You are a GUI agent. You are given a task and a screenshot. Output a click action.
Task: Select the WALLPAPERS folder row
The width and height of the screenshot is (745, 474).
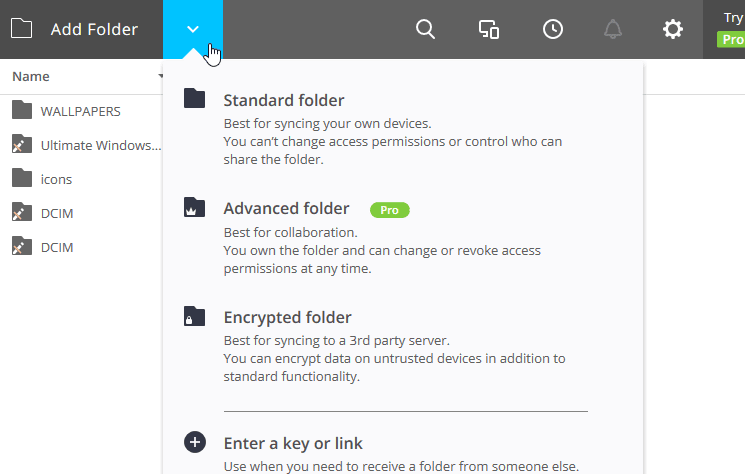click(81, 111)
